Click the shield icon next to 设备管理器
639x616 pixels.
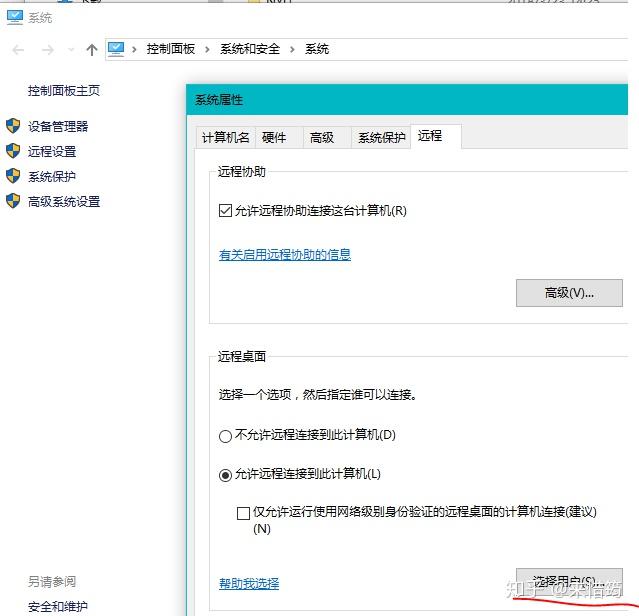[x=13, y=126]
